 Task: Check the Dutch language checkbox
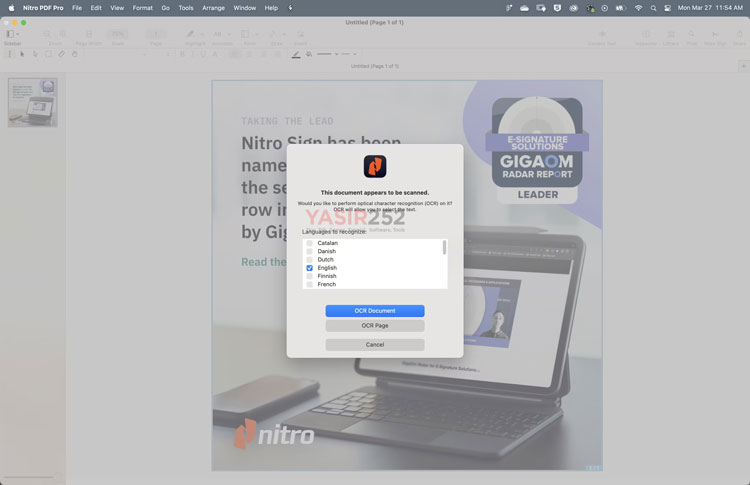[x=309, y=259]
